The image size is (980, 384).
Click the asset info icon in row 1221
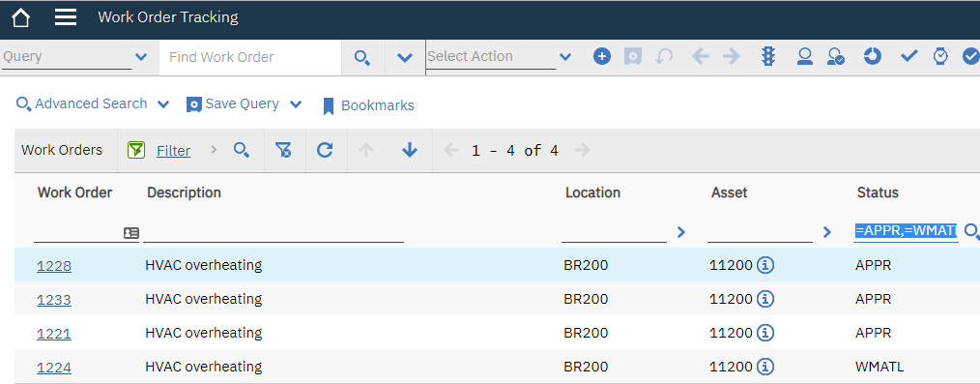[765, 333]
